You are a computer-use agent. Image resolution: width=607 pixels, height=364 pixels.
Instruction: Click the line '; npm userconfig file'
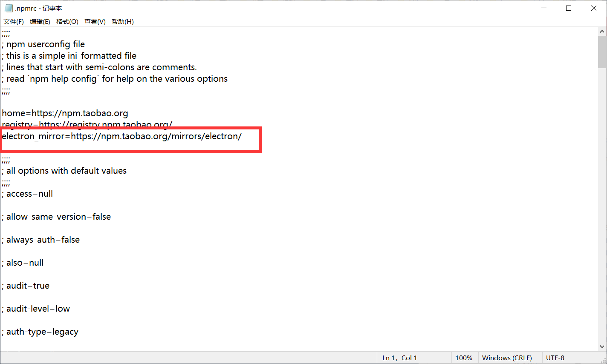tap(43, 44)
